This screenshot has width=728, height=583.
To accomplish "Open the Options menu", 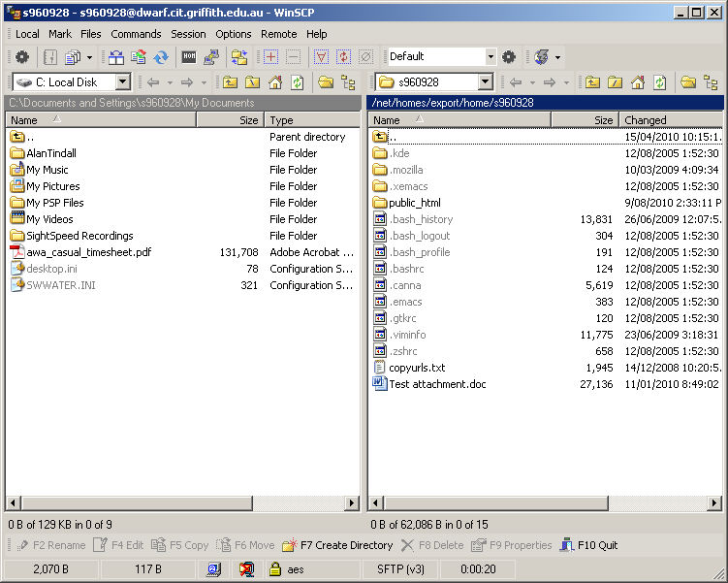I will click(233, 34).
